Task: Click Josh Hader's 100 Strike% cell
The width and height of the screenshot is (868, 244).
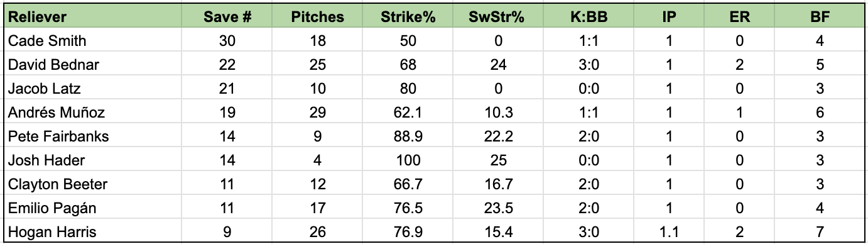Action: 408,160
